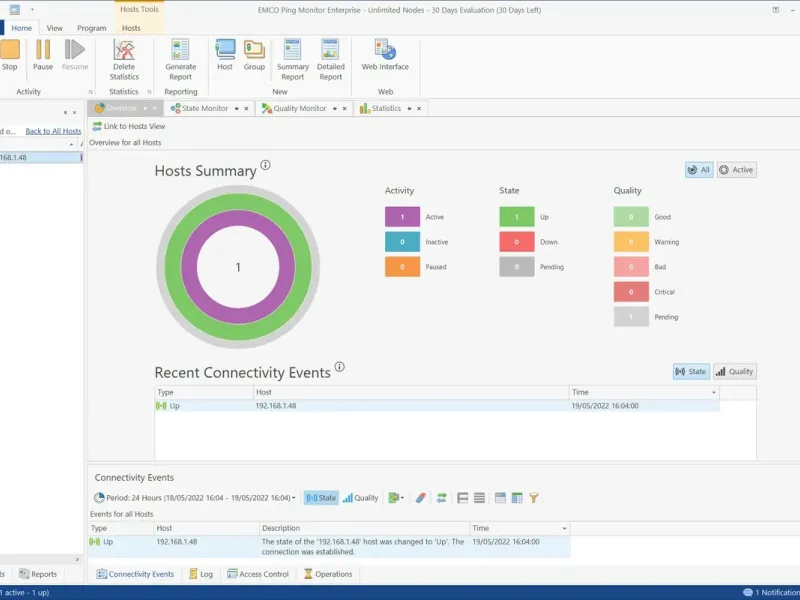Close the State Monitor tab
The width and height of the screenshot is (800, 600).
(x=246, y=109)
